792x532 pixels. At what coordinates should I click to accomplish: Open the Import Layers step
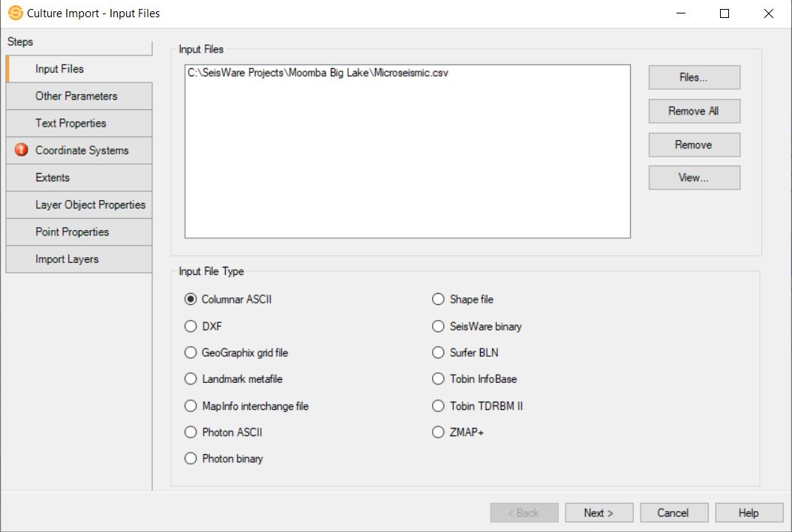pyautogui.click(x=67, y=259)
